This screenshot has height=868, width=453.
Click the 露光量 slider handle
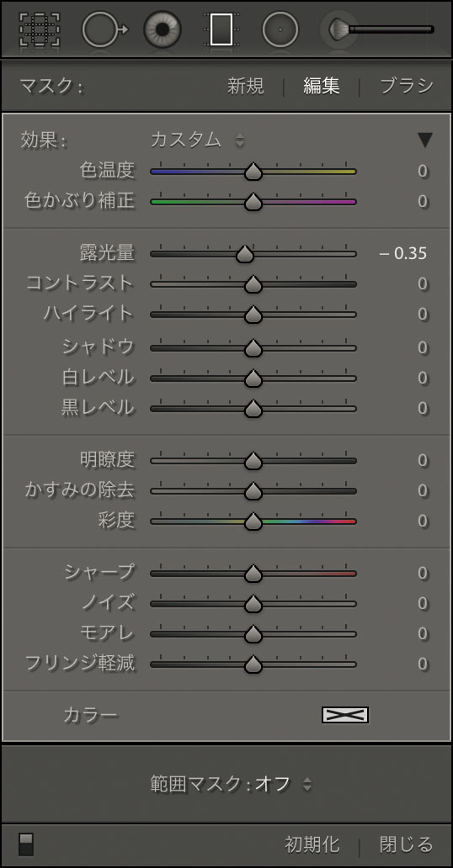tap(244, 255)
